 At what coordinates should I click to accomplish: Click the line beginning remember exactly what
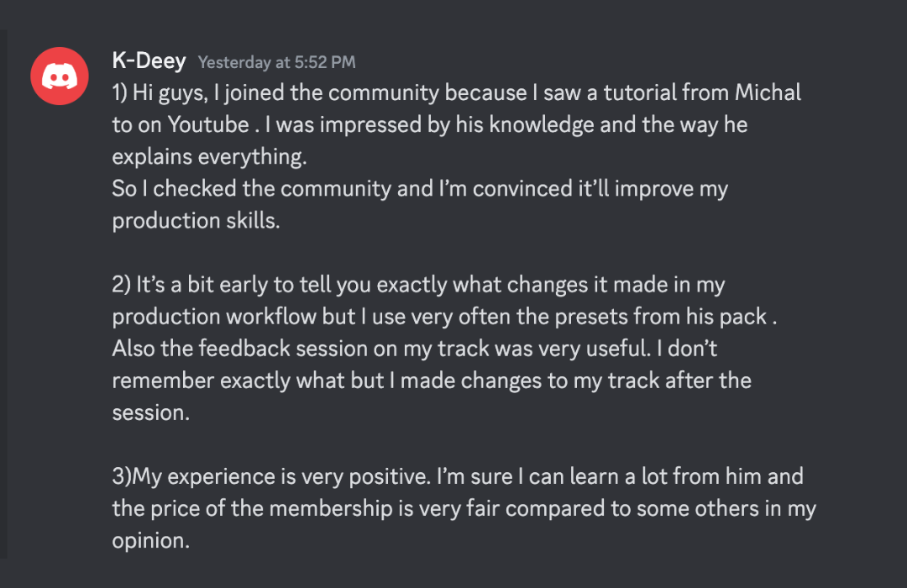coord(433,381)
